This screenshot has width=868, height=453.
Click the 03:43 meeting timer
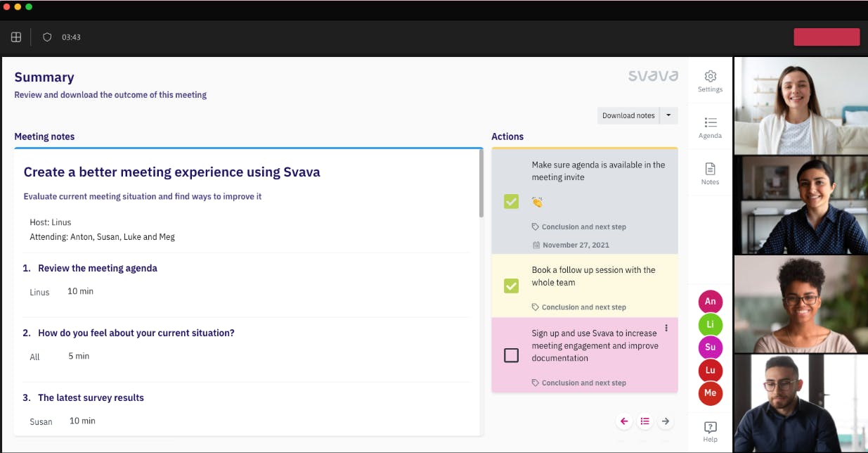(71, 37)
